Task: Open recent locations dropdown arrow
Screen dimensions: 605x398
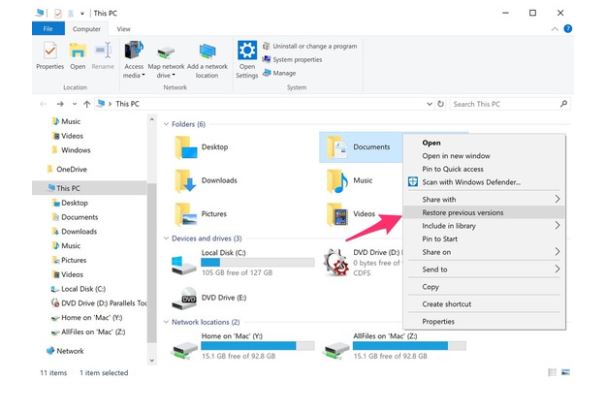Action: click(74, 104)
